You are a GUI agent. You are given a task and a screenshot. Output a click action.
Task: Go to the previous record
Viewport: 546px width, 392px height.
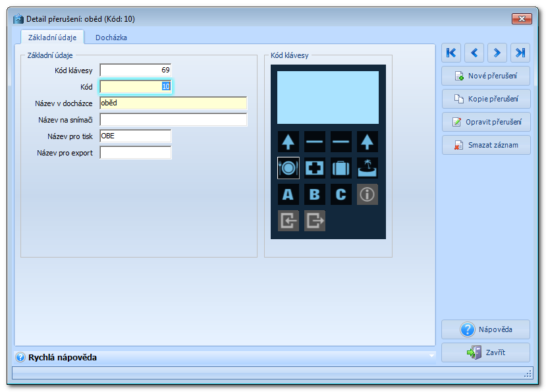point(474,53)
